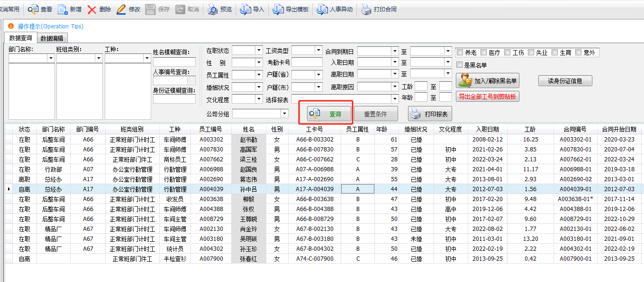Open the 婚姻状况 dropdown
Viewport: 644px width, 282px height.
[259, 87]
